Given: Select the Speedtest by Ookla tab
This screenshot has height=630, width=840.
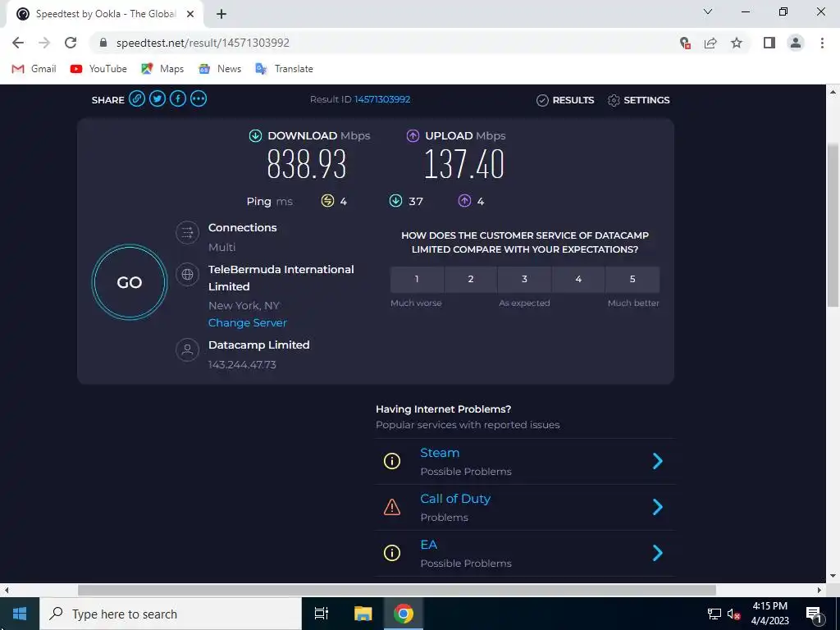Looking at the screenshot, I should [x=104, y=15].
